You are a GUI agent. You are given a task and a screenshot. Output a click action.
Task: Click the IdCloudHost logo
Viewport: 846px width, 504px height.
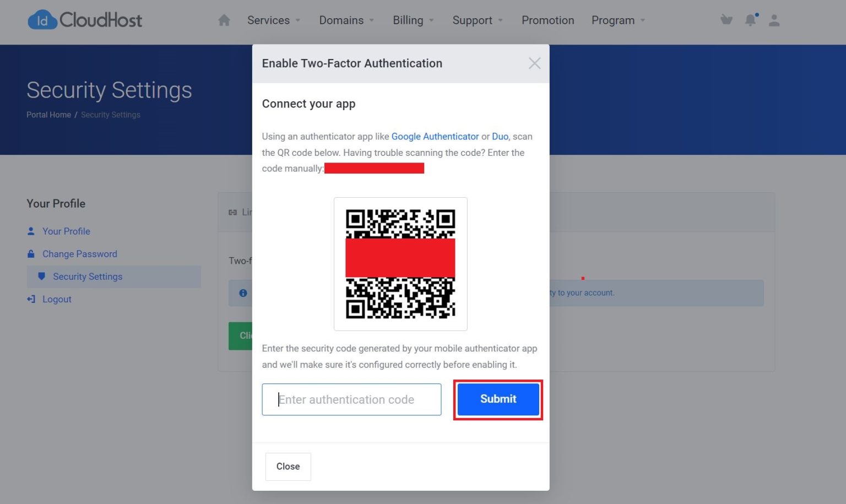pos(85,20)
